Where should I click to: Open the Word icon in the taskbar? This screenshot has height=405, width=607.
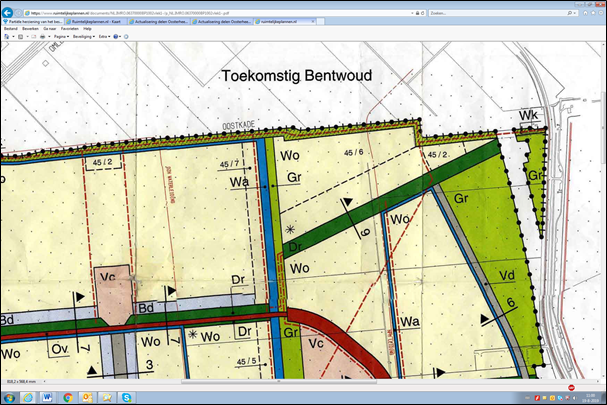coord(47,397)
